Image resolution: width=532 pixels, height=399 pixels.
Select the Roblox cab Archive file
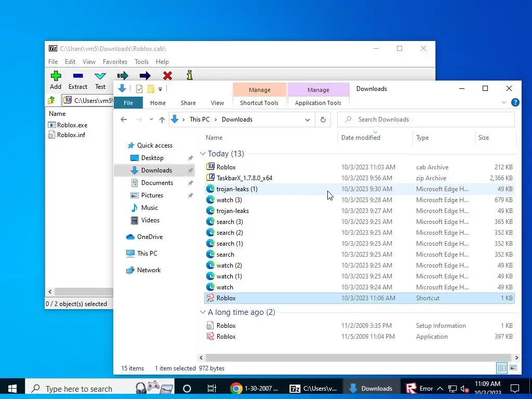click(360, 167)
